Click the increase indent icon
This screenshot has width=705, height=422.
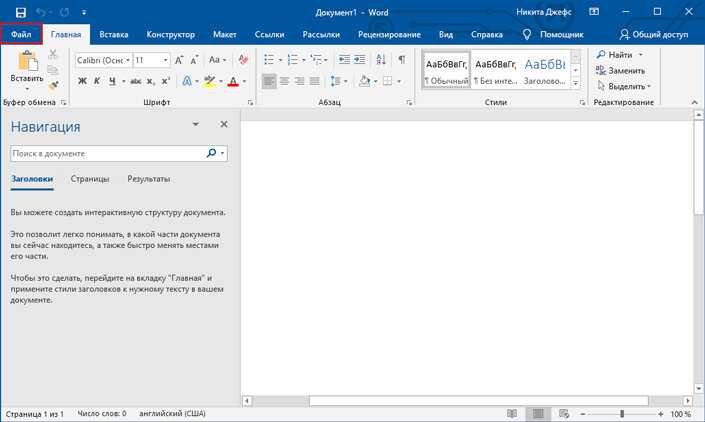[x=359, y=60]
